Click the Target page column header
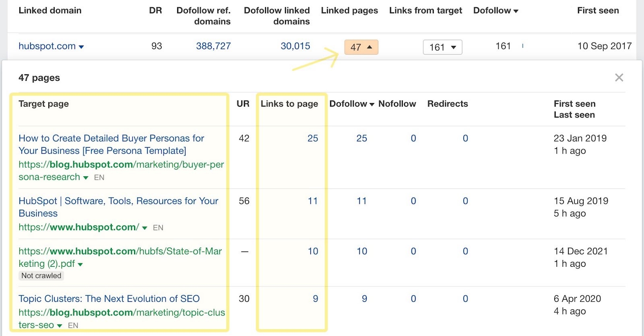The width and height of the screenshot is (644, 336). pos(43,104)
